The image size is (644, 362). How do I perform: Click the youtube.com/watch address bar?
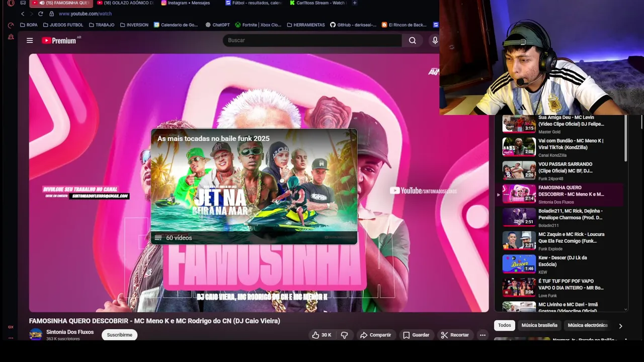click(85, 14)
